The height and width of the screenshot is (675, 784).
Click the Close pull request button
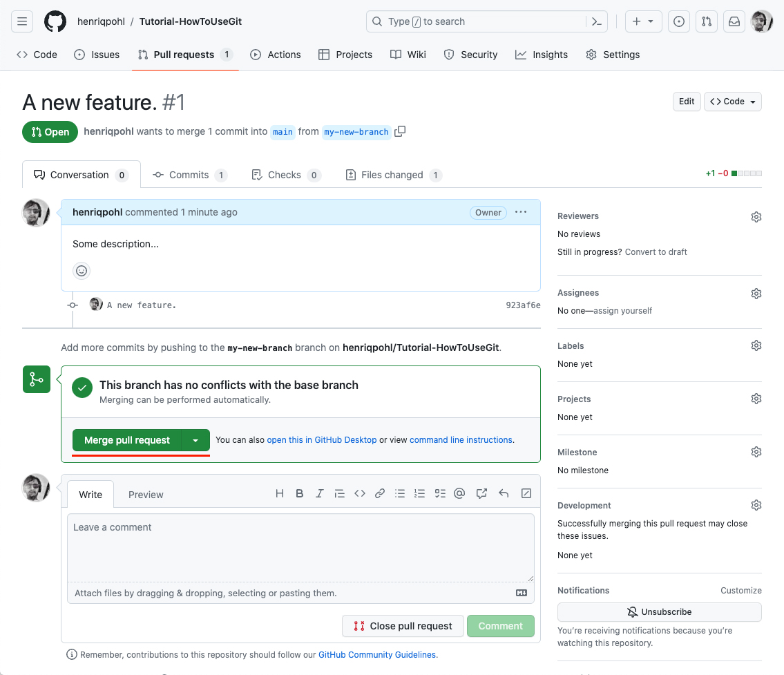(403, 626)
